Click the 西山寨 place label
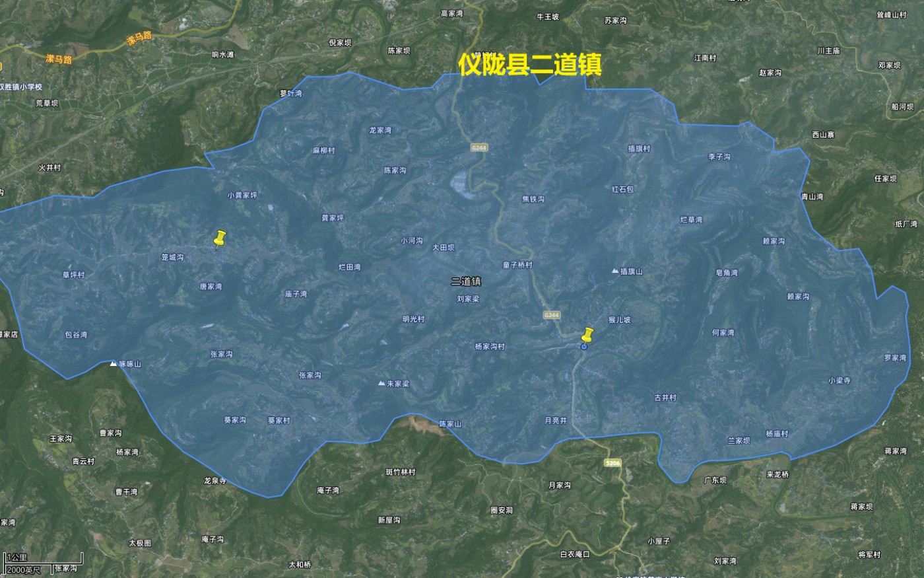The width and height of the screenshot is (924, 578). tap(823, 135)
